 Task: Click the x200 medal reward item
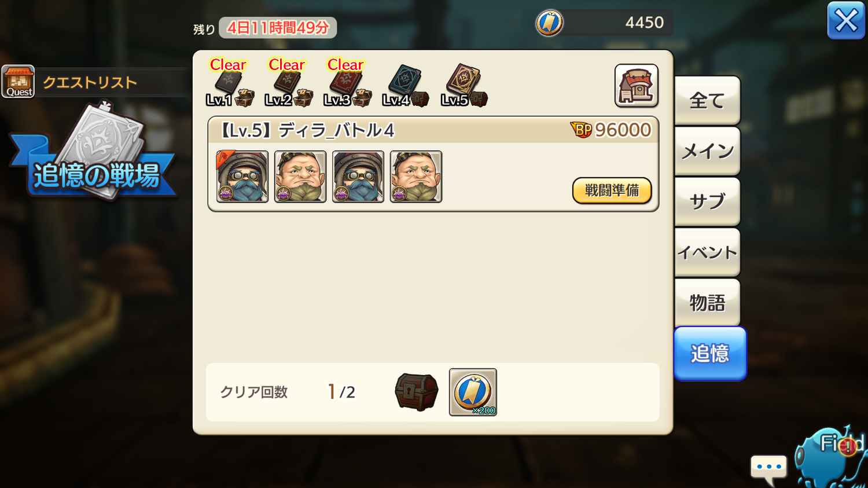click(473, 392)
